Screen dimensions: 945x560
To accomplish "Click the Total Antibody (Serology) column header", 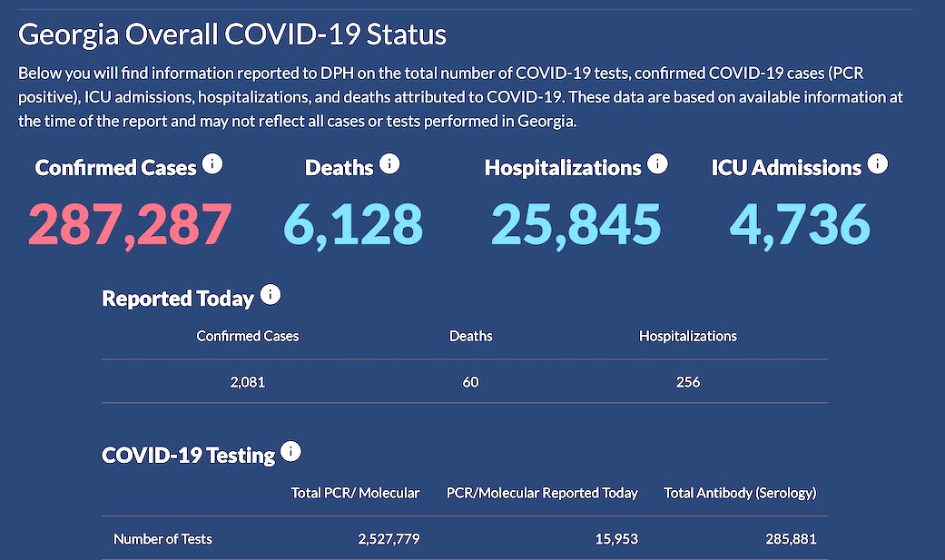I will click(740, 493).
